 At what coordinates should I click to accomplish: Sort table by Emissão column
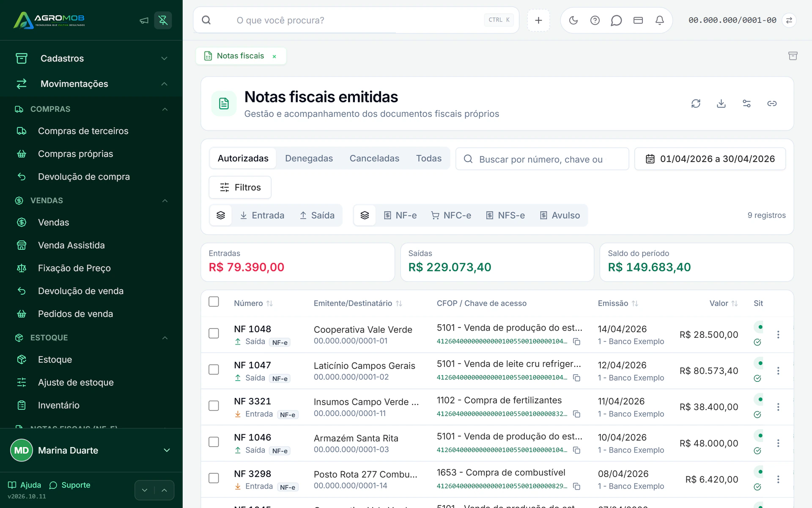point(618,304)
